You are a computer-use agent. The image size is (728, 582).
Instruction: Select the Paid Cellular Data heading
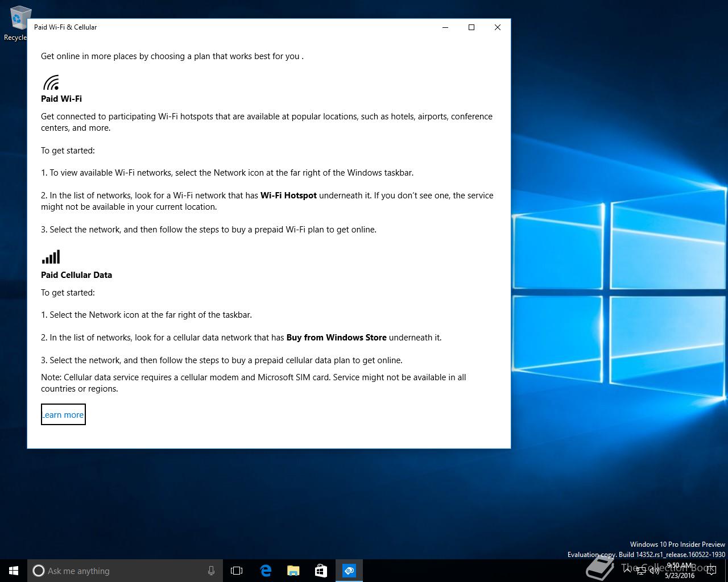point(76,275)
